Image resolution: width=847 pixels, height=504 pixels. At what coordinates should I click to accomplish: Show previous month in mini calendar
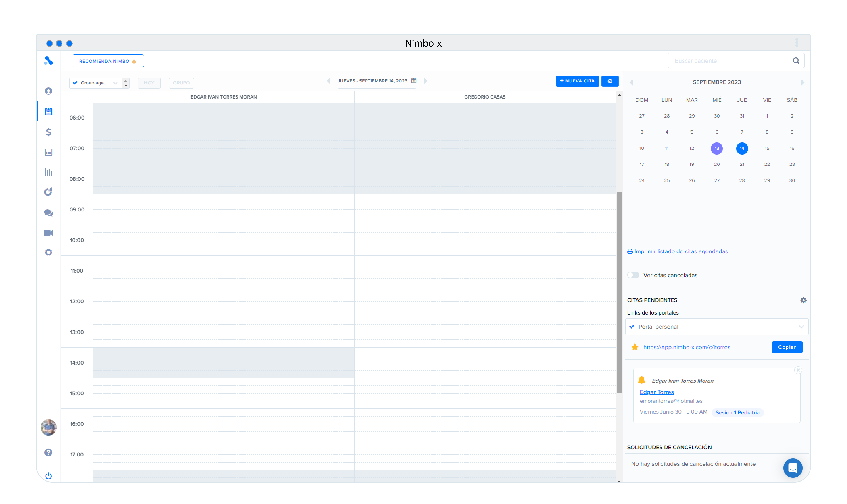click(631, 83)
